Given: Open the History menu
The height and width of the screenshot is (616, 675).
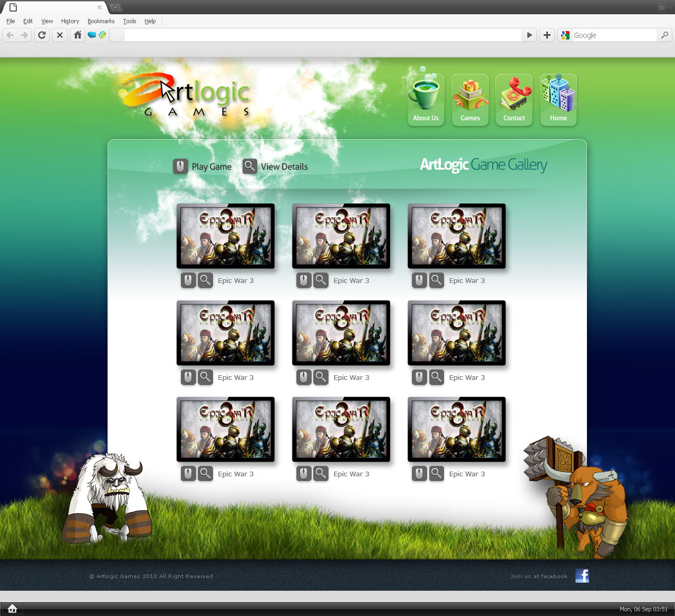Looking at the screenshot, I should coord(70,21).
